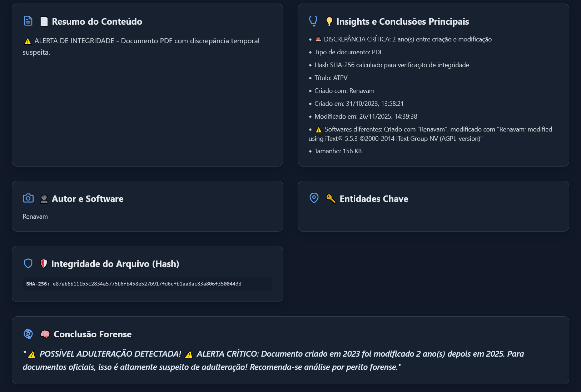
Task: Click the yellow warning icon before ALERTA DE INTEGRIDADE
Action: [28, 41]
